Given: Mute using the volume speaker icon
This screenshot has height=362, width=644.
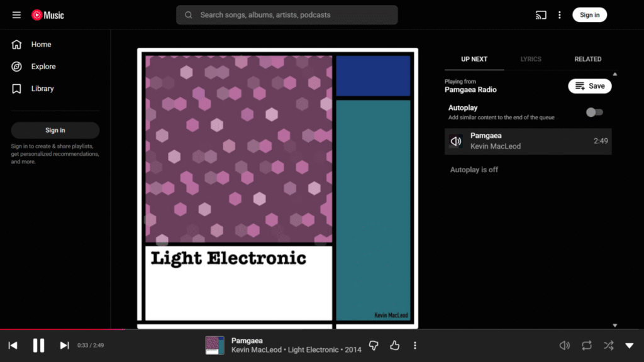Looking at the screenshot, I should point(565,345).
